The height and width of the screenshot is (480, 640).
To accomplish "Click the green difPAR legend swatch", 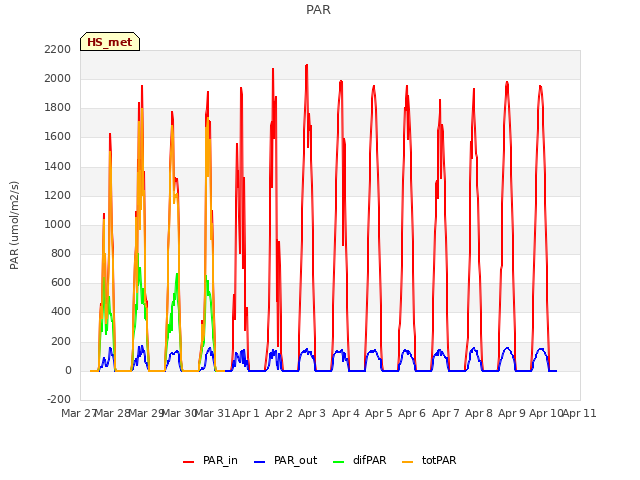I will [338, 462].
